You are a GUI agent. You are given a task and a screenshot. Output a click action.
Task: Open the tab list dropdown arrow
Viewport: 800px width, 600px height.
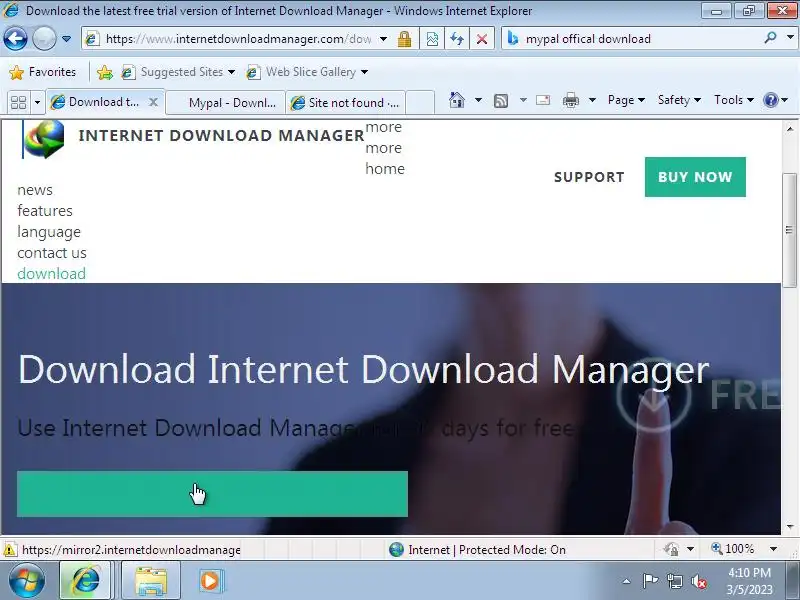(x=37, y=103)
